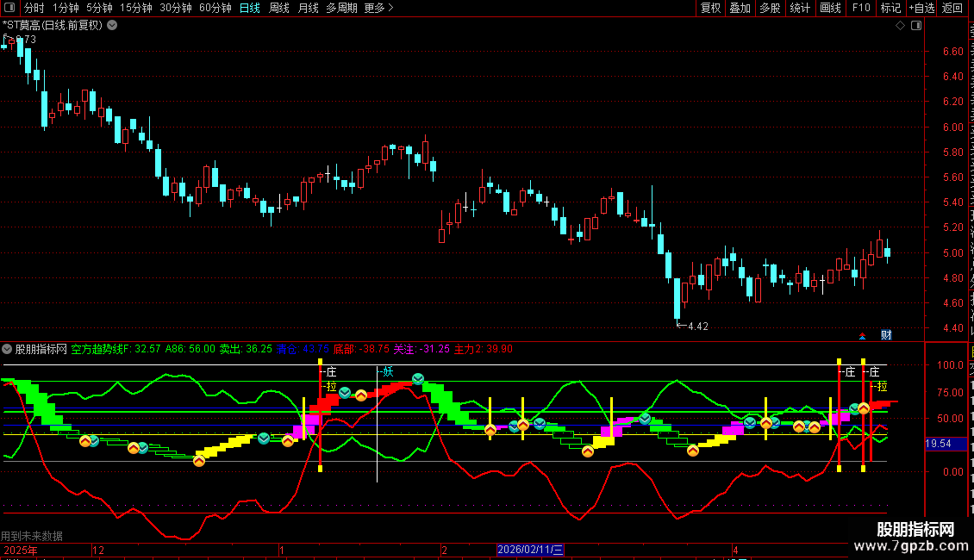This screenshot has width=974, height=560.
Task: Click the orange arrow marker at indicator bottom
Action: pyautogui.click(x=199, y=461)
